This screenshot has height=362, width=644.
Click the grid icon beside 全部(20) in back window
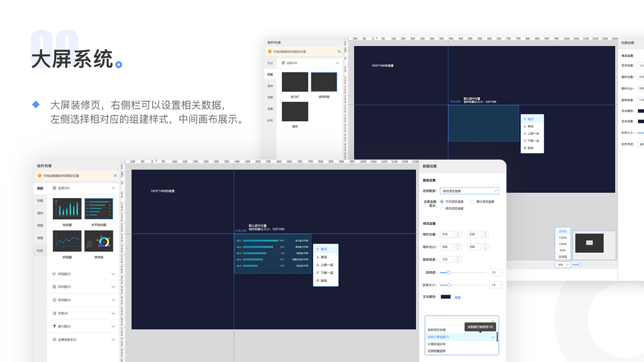284,63
